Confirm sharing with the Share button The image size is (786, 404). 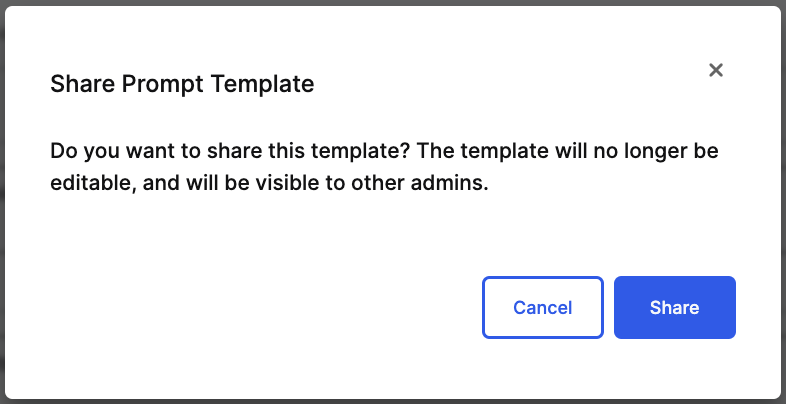[x=674, y=307]
